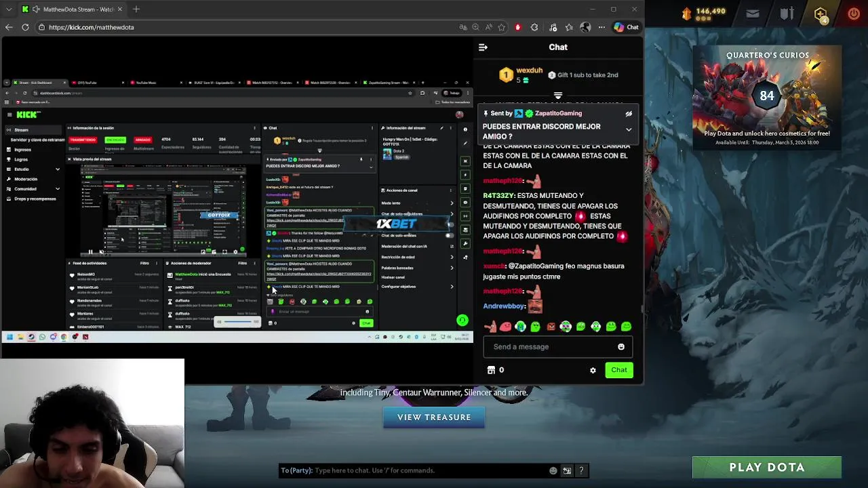
Task: Expand the pinned message chevron
Action: (629, 129)
